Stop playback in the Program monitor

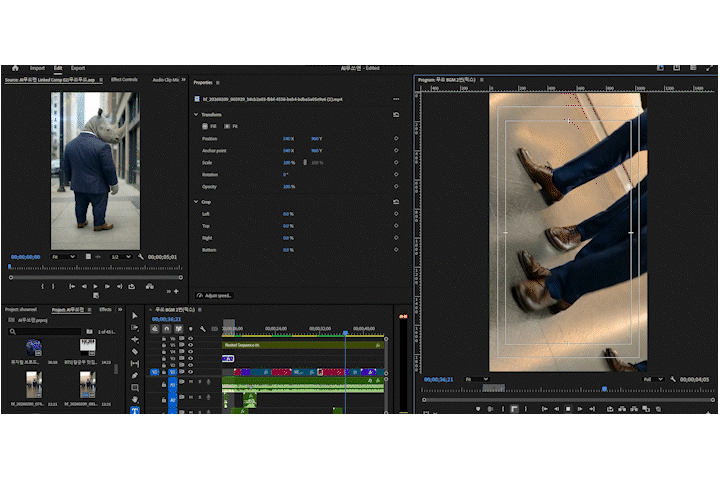click(568, 409)
